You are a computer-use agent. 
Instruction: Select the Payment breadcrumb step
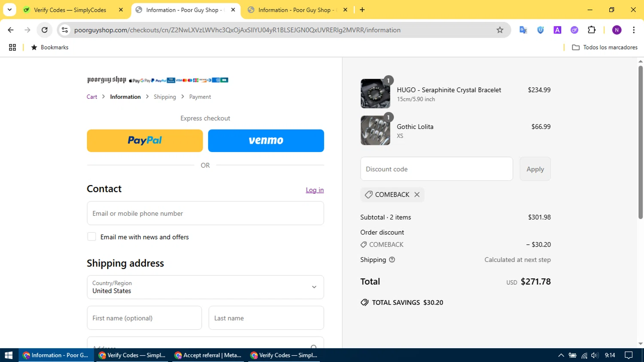click(x=200, y=97)
